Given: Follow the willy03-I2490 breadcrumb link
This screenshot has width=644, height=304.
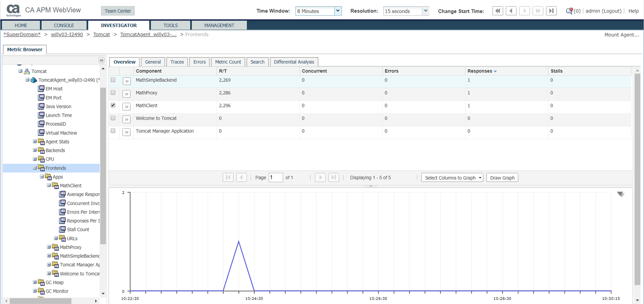Looking at the screenshot, I should click(67, 35).
